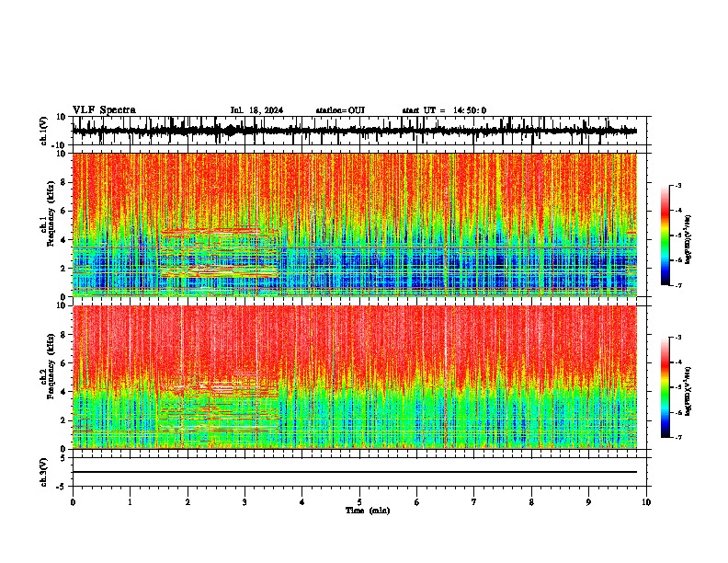
Task: Click time axis tick label "9"
Action: click(588, 502)
